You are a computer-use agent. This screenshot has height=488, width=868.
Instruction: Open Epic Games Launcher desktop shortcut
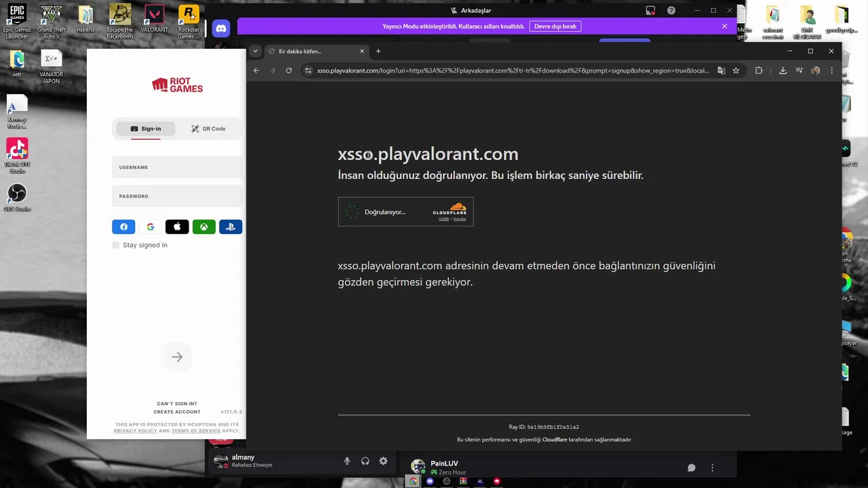(17, 22)
